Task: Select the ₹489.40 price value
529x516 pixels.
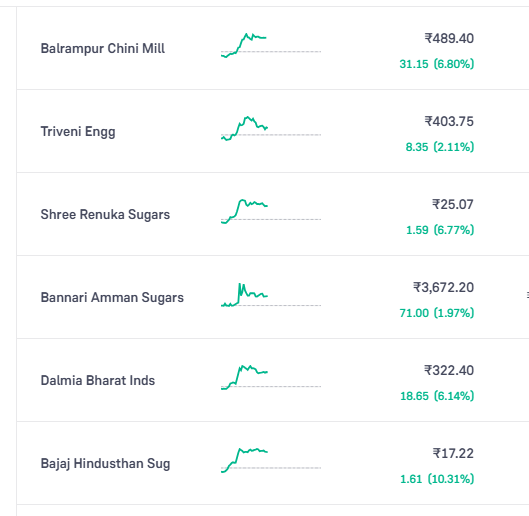Action: coord(449,38)
